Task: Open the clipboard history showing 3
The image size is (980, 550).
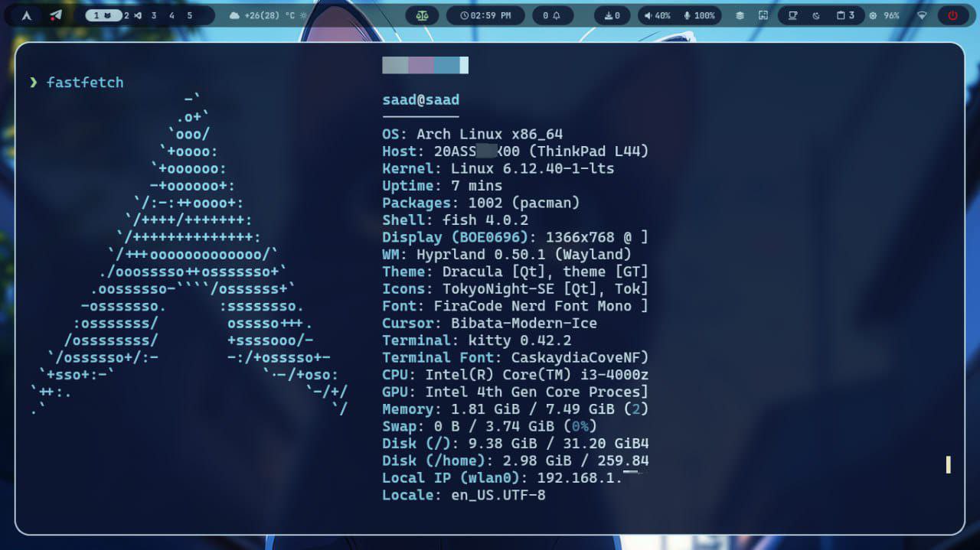Action: (x=845, y=15)
